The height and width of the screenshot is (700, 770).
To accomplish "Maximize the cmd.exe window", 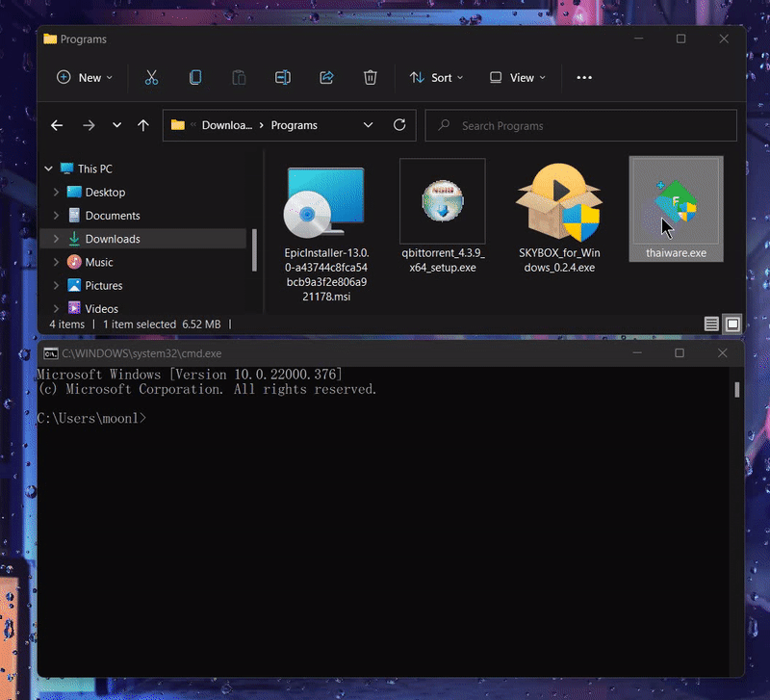I will pos(680,352).
